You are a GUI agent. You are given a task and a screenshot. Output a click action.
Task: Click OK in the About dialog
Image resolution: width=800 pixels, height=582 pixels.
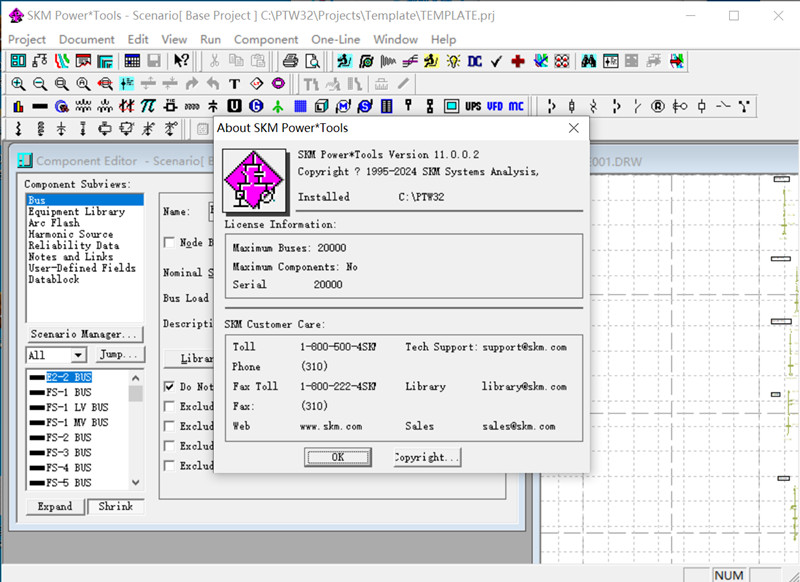pyautogui.click(x=338, y=457)
